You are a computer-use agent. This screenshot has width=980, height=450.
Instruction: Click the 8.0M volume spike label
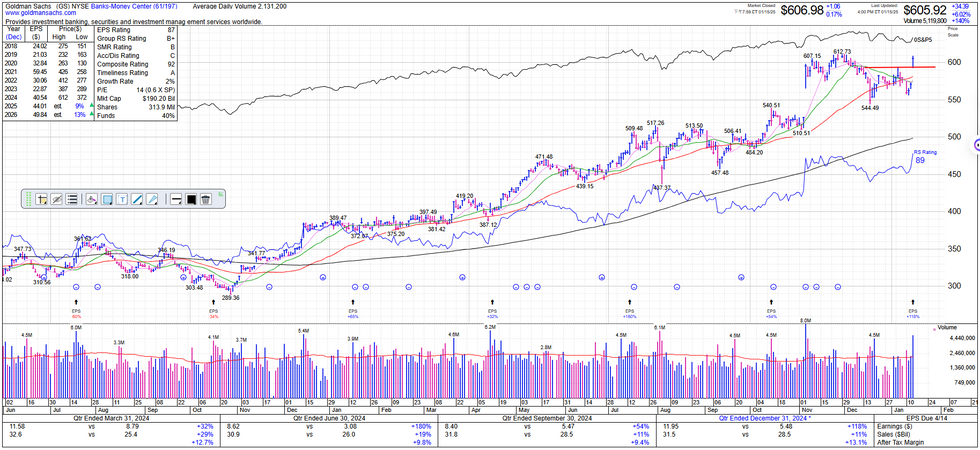click(806, 321)
